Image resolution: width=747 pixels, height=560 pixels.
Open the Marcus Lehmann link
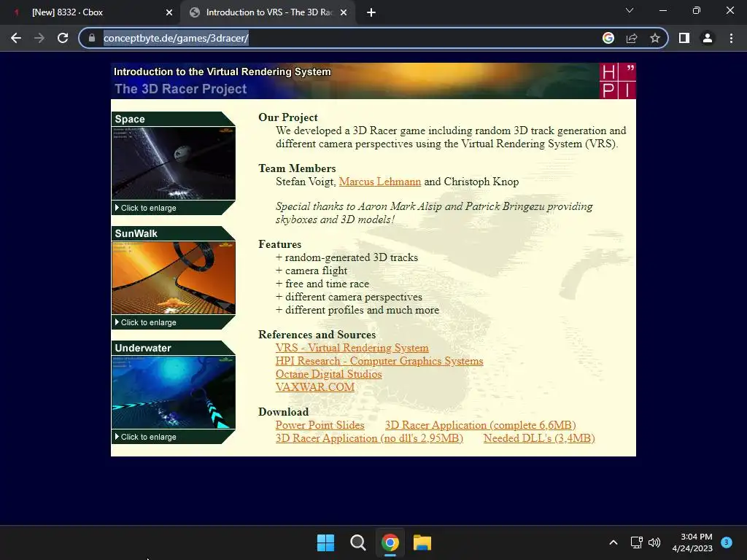pyautogui.click(x=379, y=182)
